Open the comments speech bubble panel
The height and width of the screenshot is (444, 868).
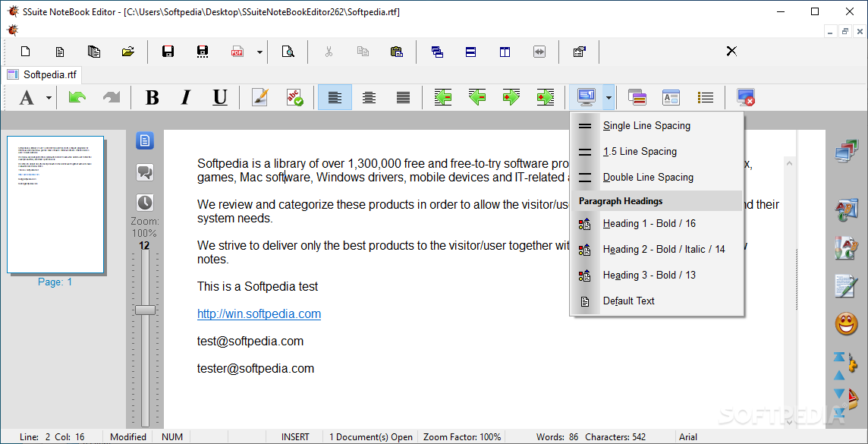tap(144, 172)
